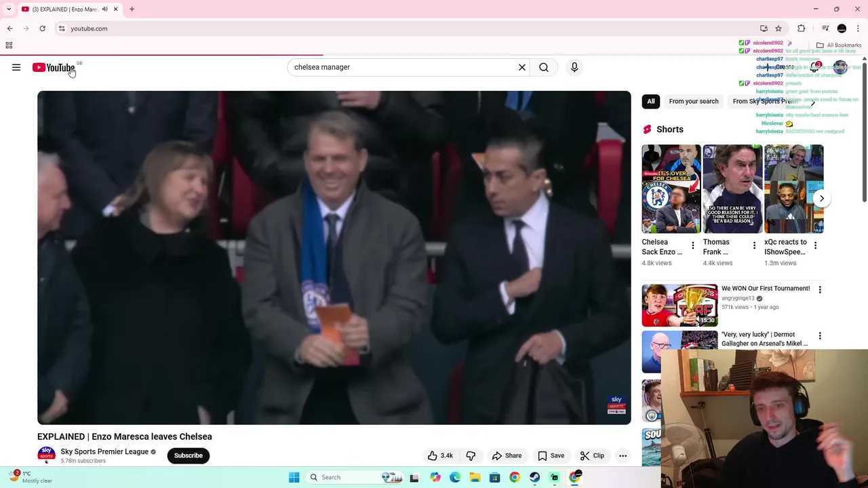Open the Chrome apps grid icon

9,45
